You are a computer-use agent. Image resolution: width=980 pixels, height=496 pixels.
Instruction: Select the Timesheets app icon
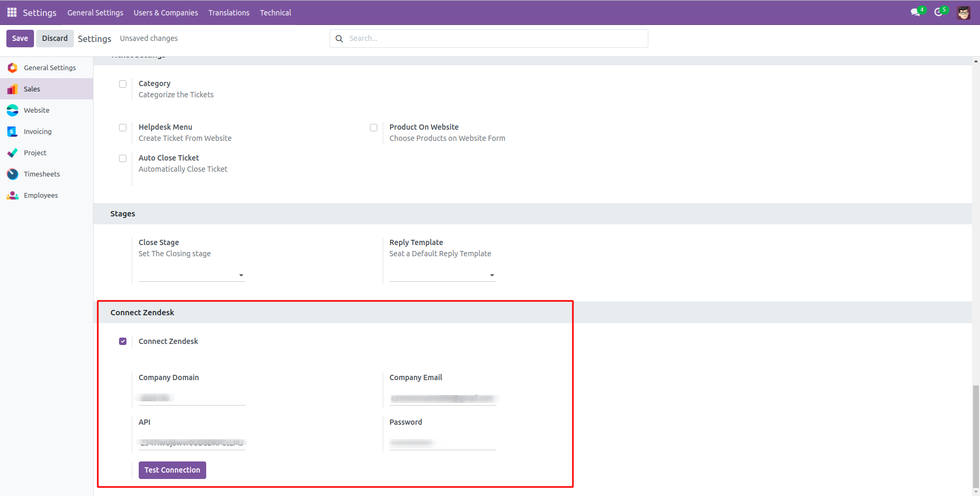(x=13, y=174)
